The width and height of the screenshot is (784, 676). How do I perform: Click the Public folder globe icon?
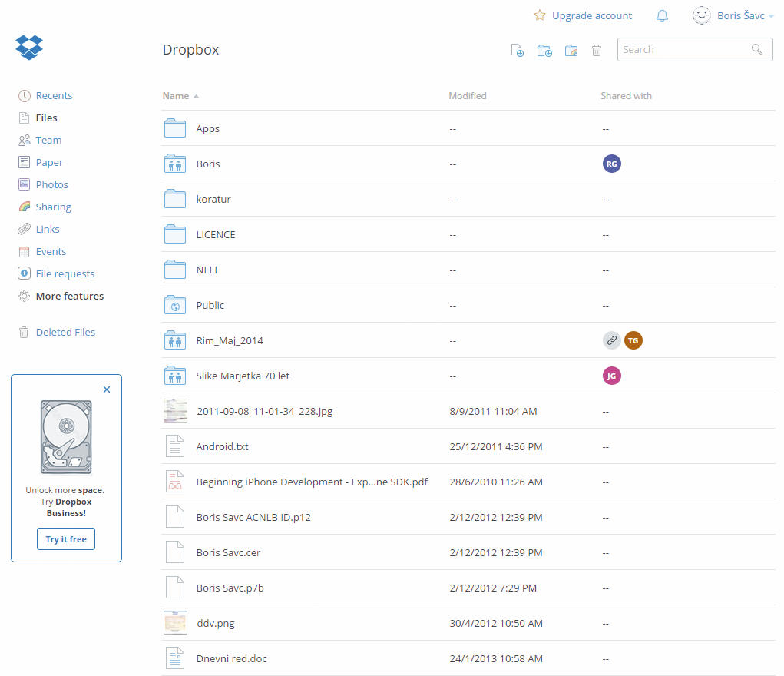tap(175, 305)
